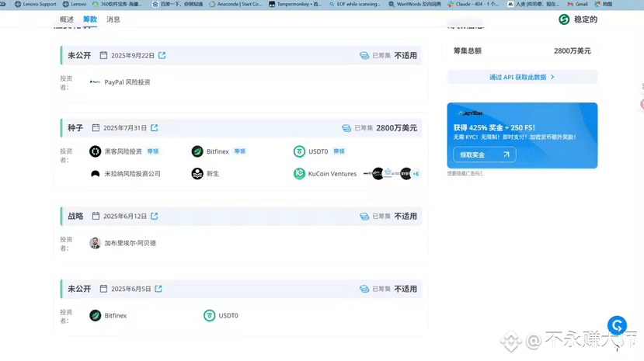Click 稳定的 green logo icon
The image size is (644, 361).
(x=564, y=19)
